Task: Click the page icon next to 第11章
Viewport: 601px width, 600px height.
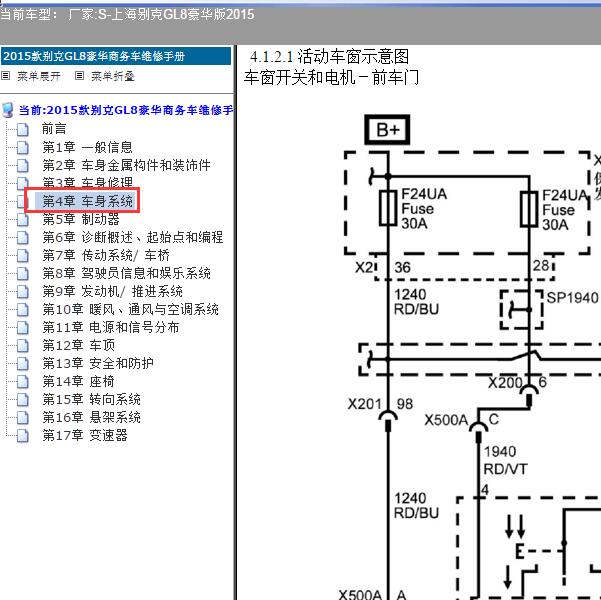Action: pos(23,328)
